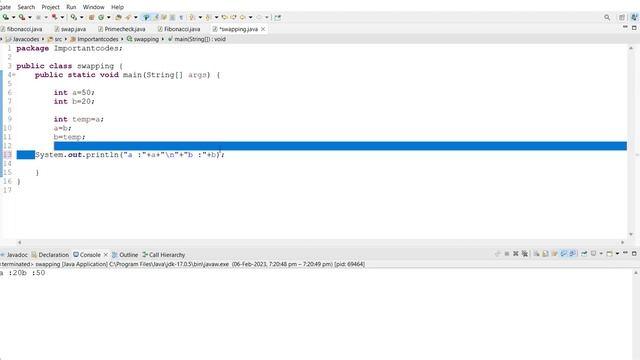Click the Display Selected Console monitor icon

click(x=593, y=254)
